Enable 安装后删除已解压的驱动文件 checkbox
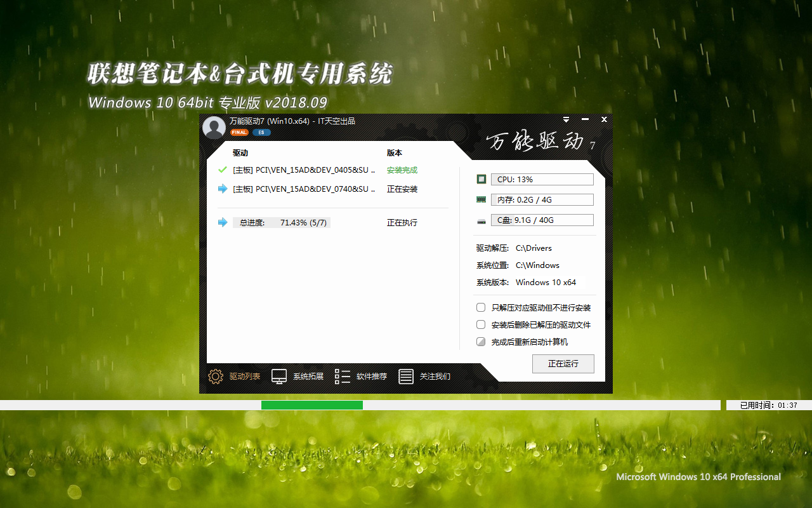The width and height of the screenshot is (812, 508). click(481, 324)
